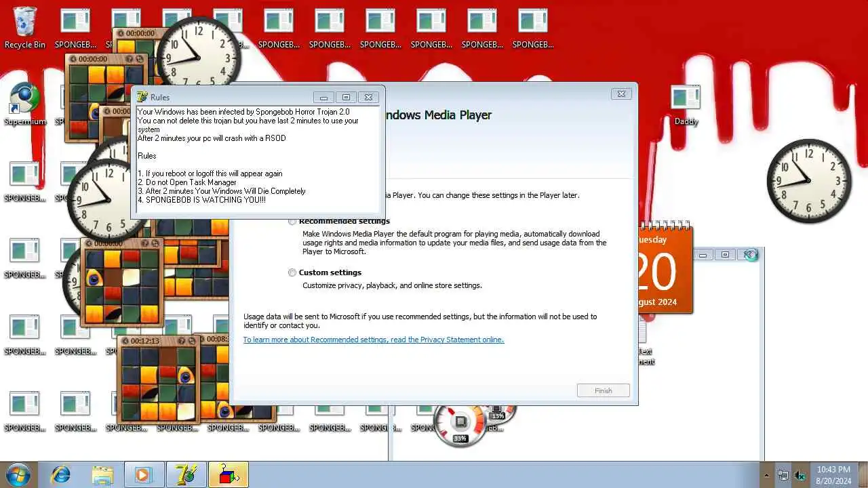Image resolution: width=868 pixels, height=488 pixels.
Task: Minimize the Rules window
Action: [x=324, y=97]
